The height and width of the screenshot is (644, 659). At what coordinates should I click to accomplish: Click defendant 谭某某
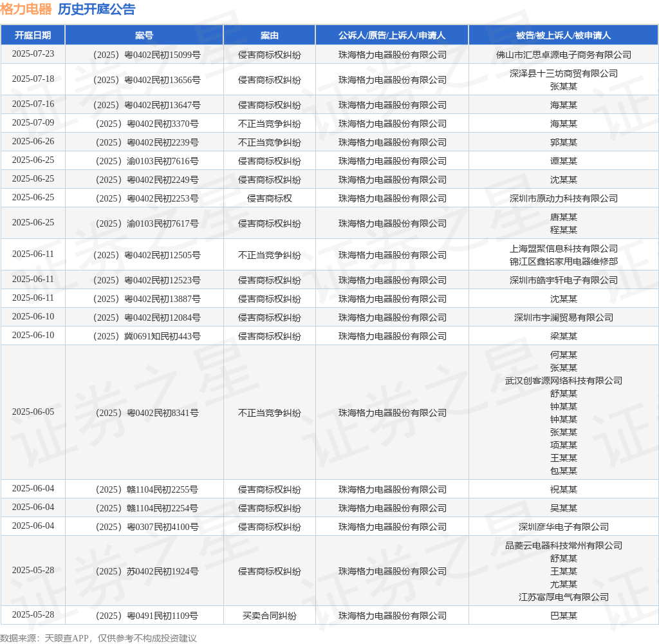pyautogui.click(x=564, y=161)
